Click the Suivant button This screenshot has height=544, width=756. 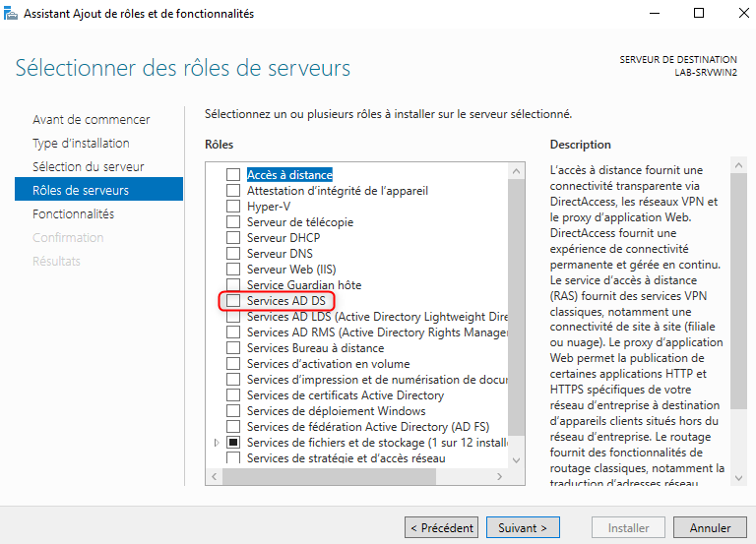[523, 527]
